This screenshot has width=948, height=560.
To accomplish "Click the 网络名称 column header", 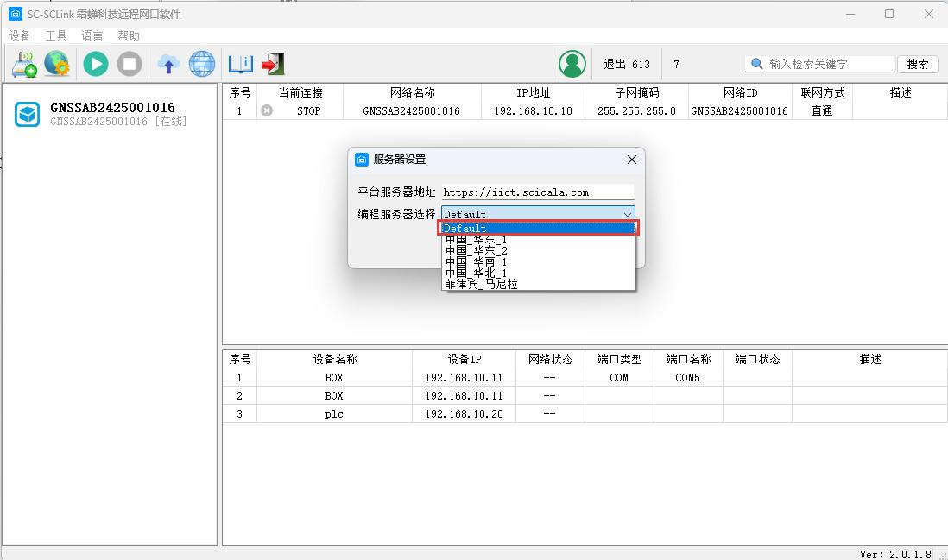I will click(x=413, y=92).
